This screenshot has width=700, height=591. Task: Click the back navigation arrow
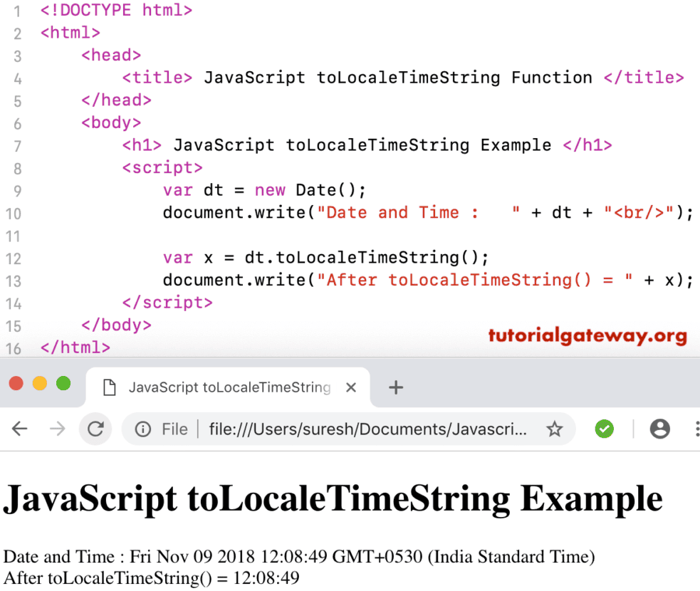coord(19,429)
